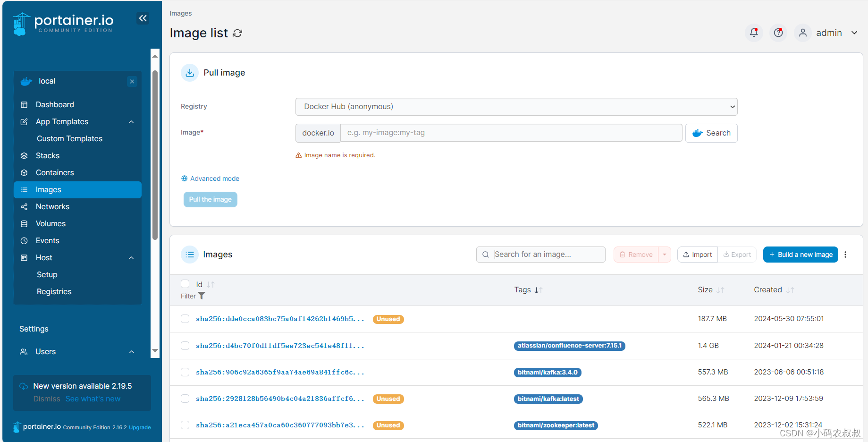Collapse the App Templates sidebar section
The height and width of the screenshot is (442, 868).
pyautogui.click(x=131, y=122)
